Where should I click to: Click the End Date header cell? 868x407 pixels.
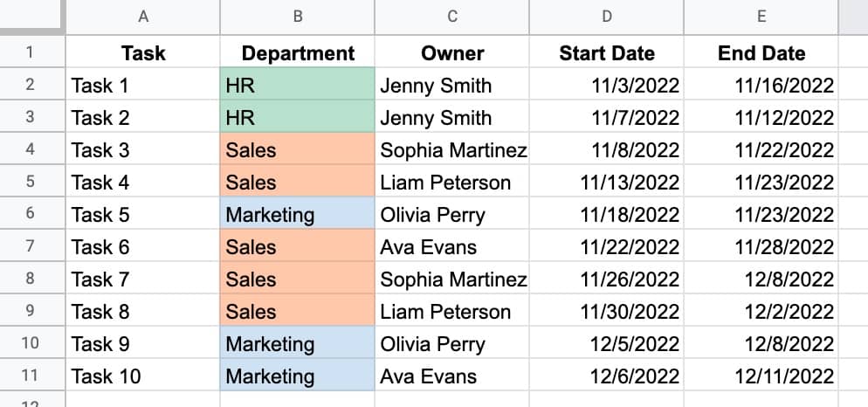[761, 53]
